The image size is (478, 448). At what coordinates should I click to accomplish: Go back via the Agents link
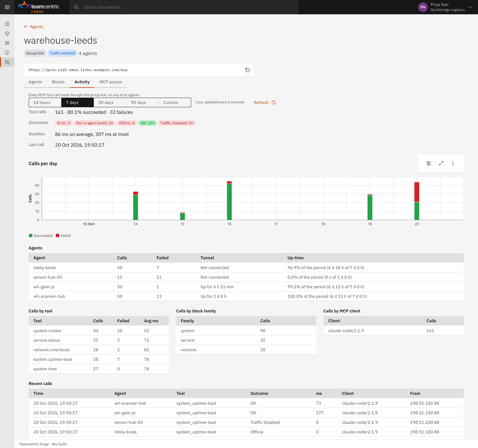point(33,27)
